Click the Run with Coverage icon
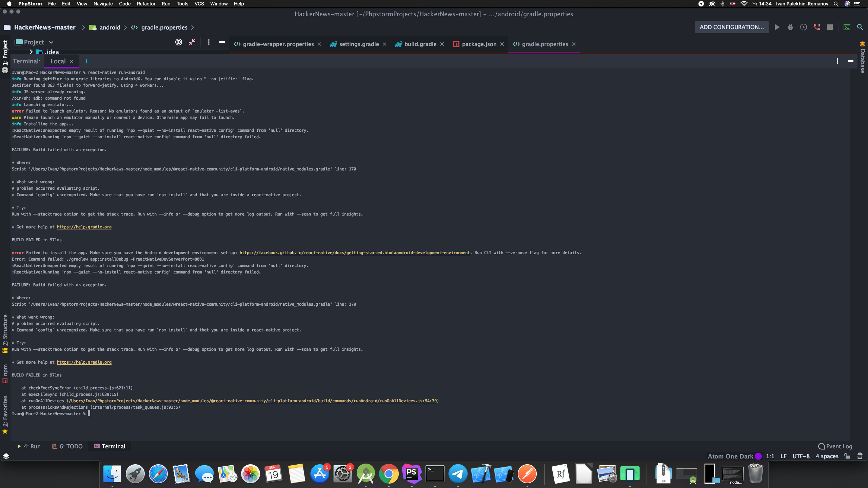This screenshot has width=868, height=488. (803, 27)
